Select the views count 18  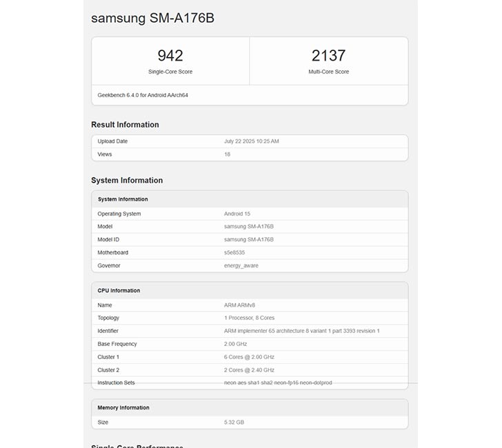pyautogui.click(x=227, y=154)
